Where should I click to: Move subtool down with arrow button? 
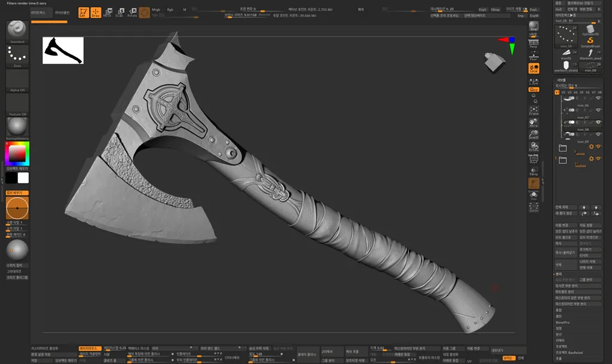[x=596, y=207]
